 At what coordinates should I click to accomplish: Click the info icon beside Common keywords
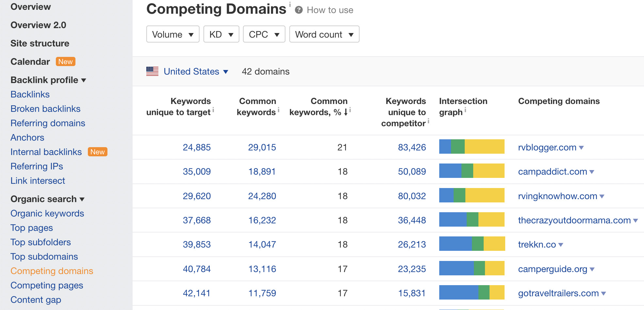(x=278, y=111)
